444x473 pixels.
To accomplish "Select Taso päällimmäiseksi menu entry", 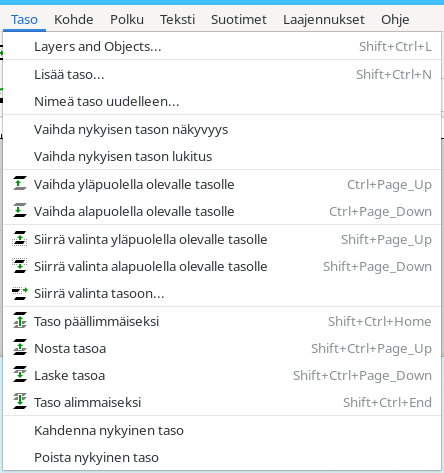I will click(222, 321).
